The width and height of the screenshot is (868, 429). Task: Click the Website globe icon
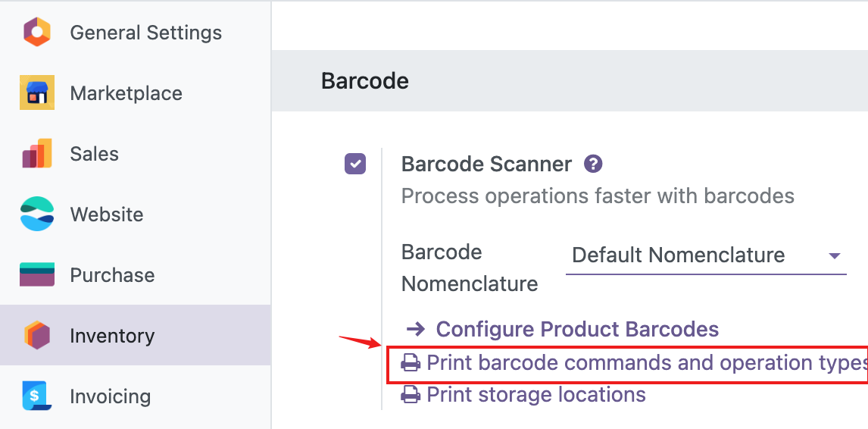click(36, 214)
